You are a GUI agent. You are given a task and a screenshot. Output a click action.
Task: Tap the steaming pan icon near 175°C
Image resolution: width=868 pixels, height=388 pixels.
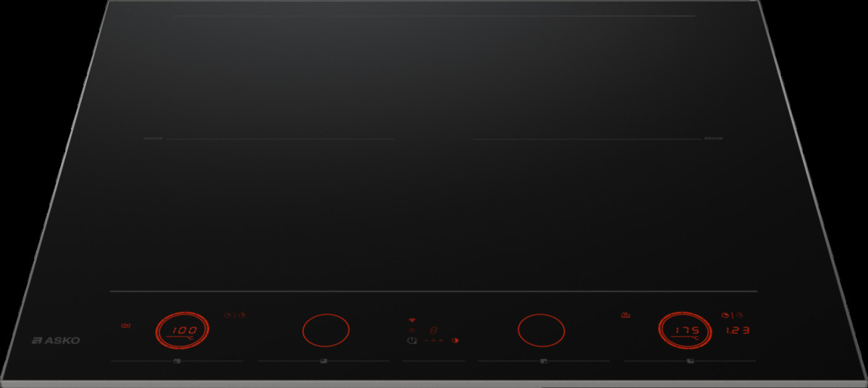(626, 315)
